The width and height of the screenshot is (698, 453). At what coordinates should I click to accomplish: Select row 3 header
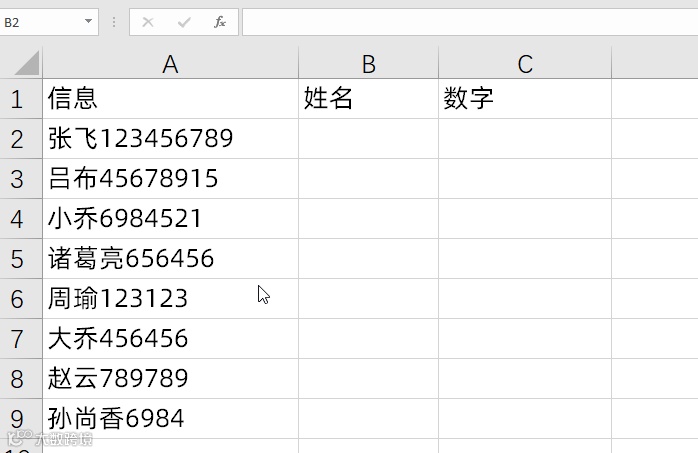[x=21, y=178]
